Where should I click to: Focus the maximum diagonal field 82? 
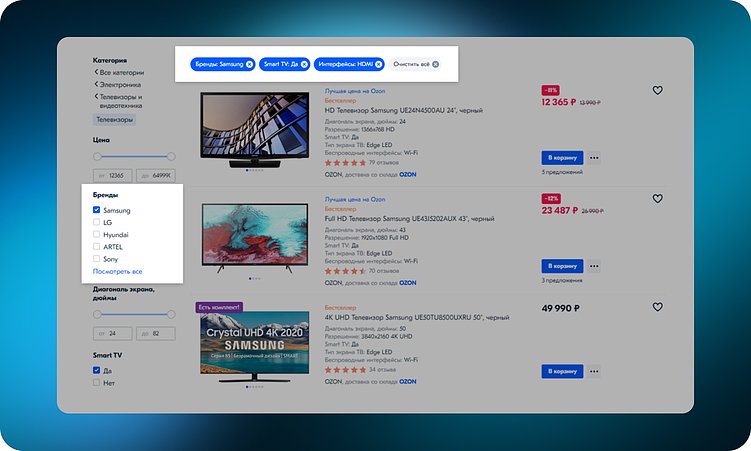click(x=156, y=333)
